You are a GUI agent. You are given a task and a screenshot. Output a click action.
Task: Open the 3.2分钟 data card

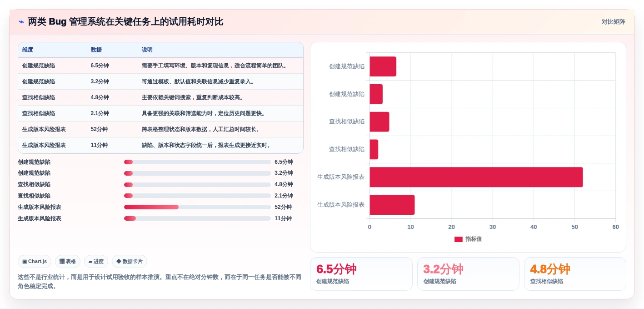[x=468, y=274]
